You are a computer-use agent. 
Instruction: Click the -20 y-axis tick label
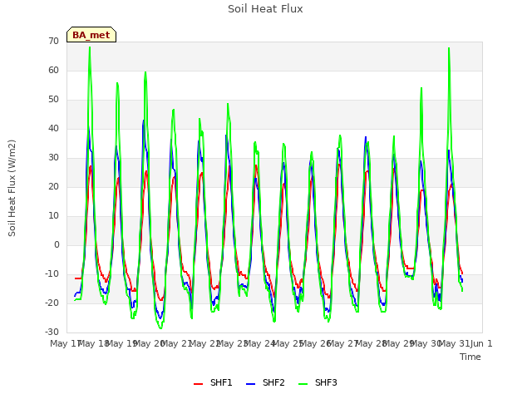(x=52, y=303)
